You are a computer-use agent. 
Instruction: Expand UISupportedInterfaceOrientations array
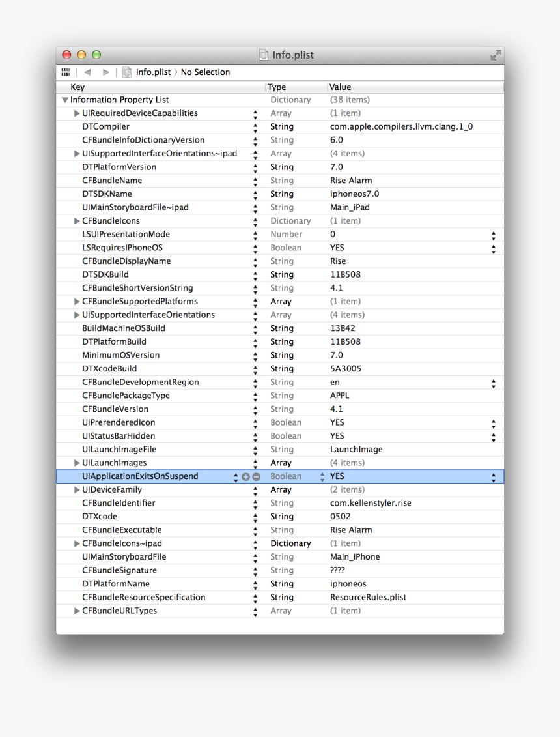pos(77,315)
